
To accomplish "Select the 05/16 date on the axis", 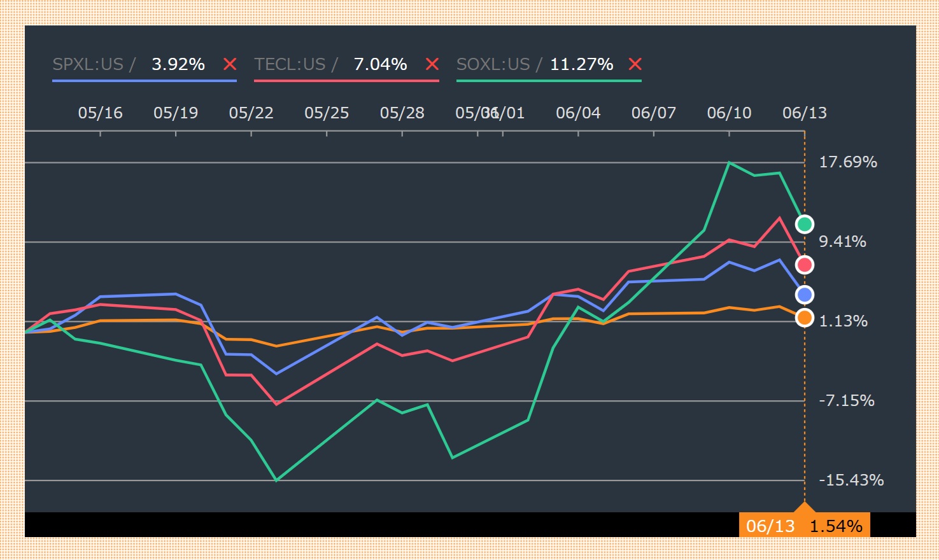I will 100,113.
